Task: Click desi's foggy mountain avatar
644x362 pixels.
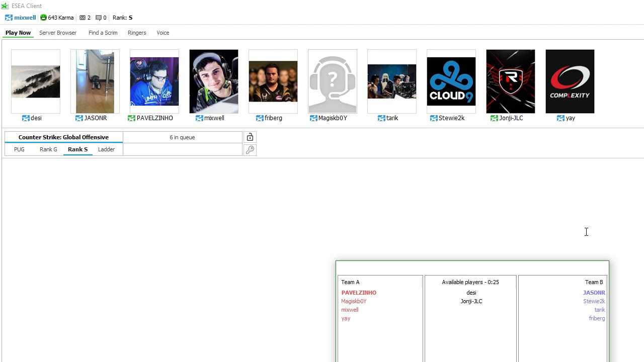Action: 36,81
